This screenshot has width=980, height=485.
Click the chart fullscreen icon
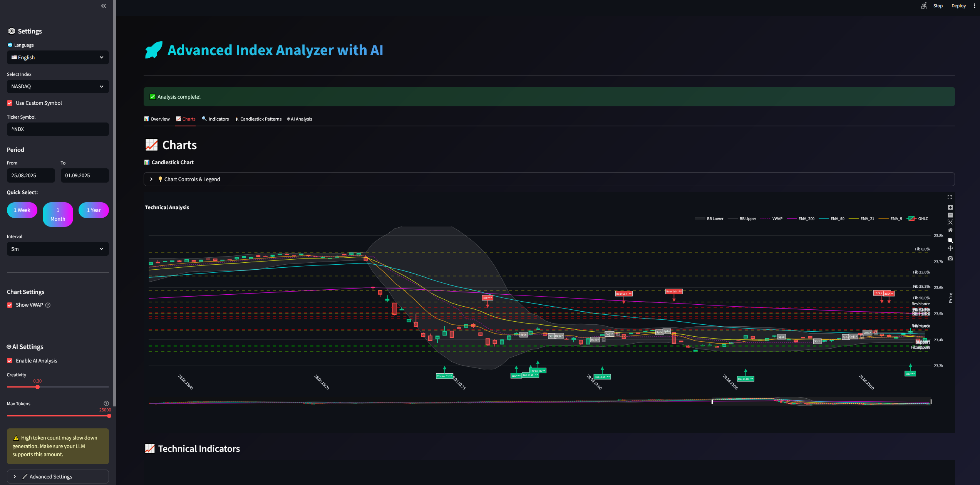coord(950,197)
